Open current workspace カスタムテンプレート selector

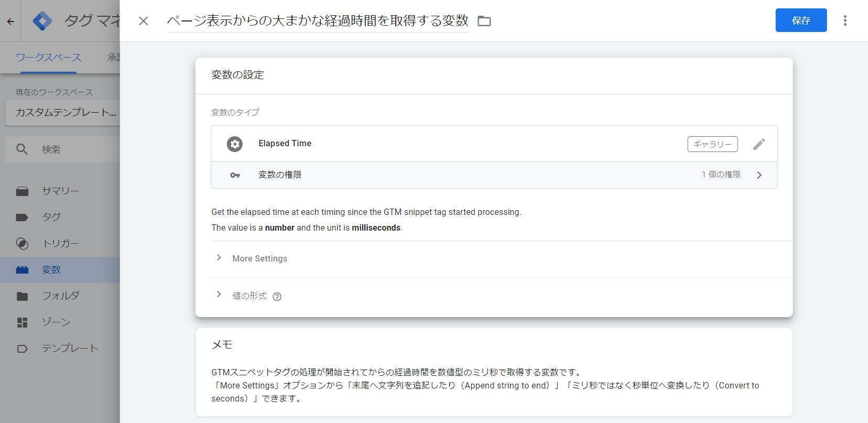pos(63,112)
